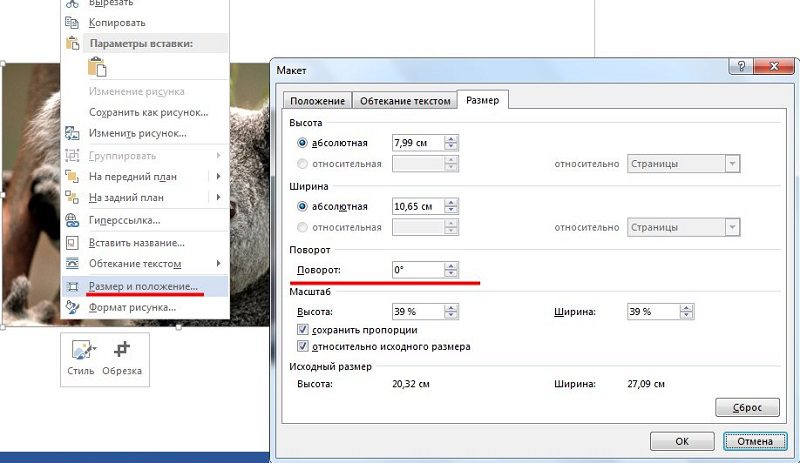Screen dimensions: 800x463
Task: Click the dialog help question mark
Action: pos(741,66)
